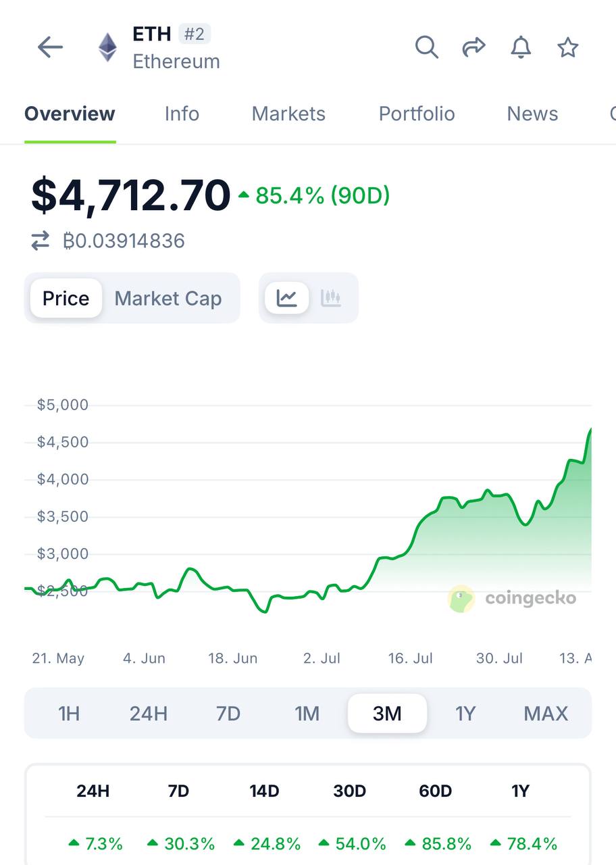The image size is (616, 865).
Task: Tap the Ethereum diamond logo
Action: (x=107, y=47)
